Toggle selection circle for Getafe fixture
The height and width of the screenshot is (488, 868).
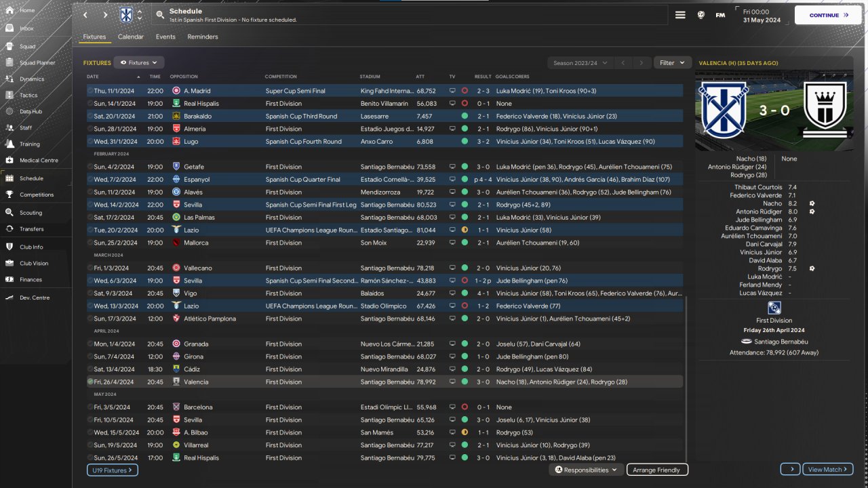coord(90,167)
